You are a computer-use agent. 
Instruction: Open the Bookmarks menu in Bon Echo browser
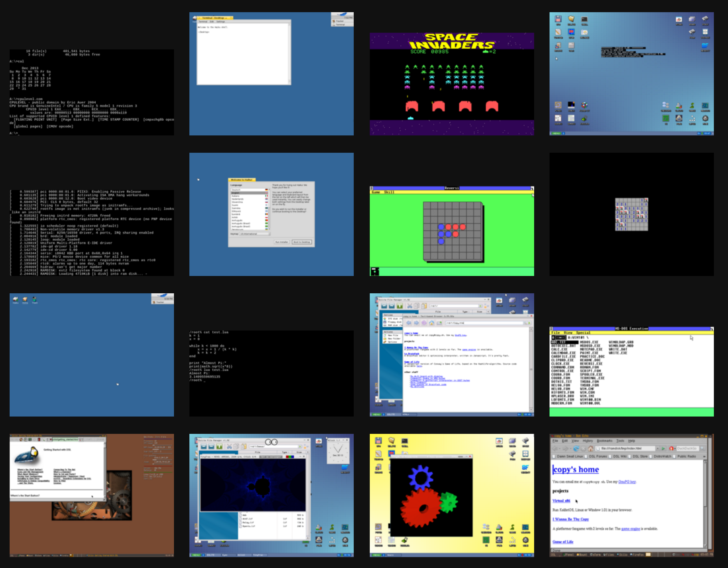click(x=604, y=441)
